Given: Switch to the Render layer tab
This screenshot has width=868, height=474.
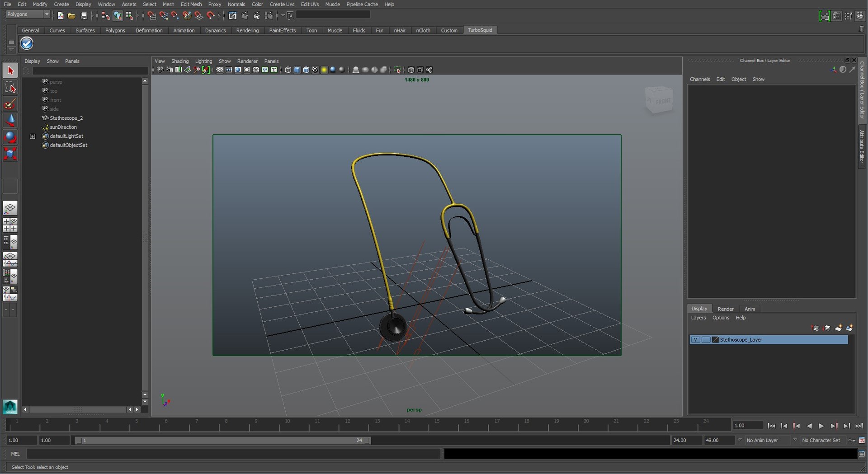Looking at the screenshot, I should point(725,309).
